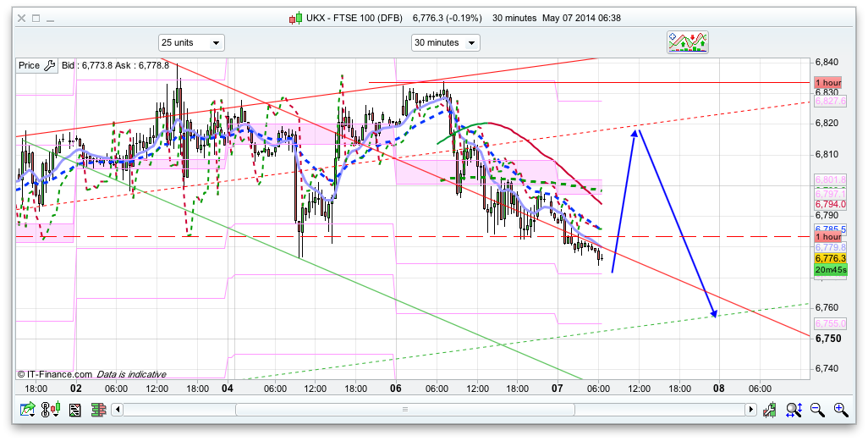
Task: Open the order book bars icon
Action: coord(98,410)
